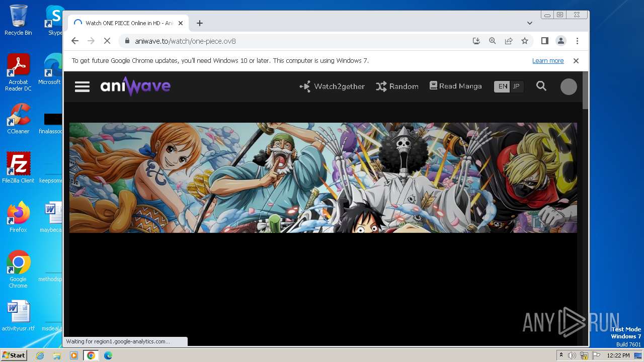Go back with Chrome back arrow
Image resolution: width=644 pixels, height=362 pixels.
point(75,41)
